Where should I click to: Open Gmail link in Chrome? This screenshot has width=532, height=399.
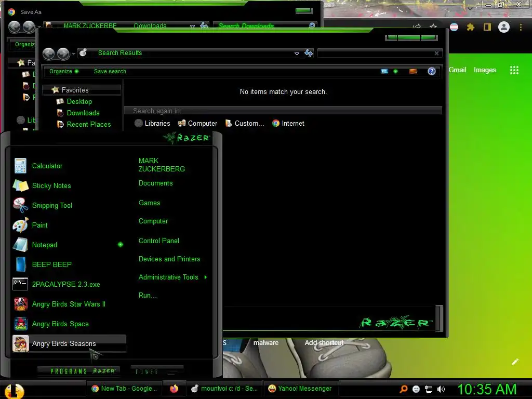click(457, 70)
